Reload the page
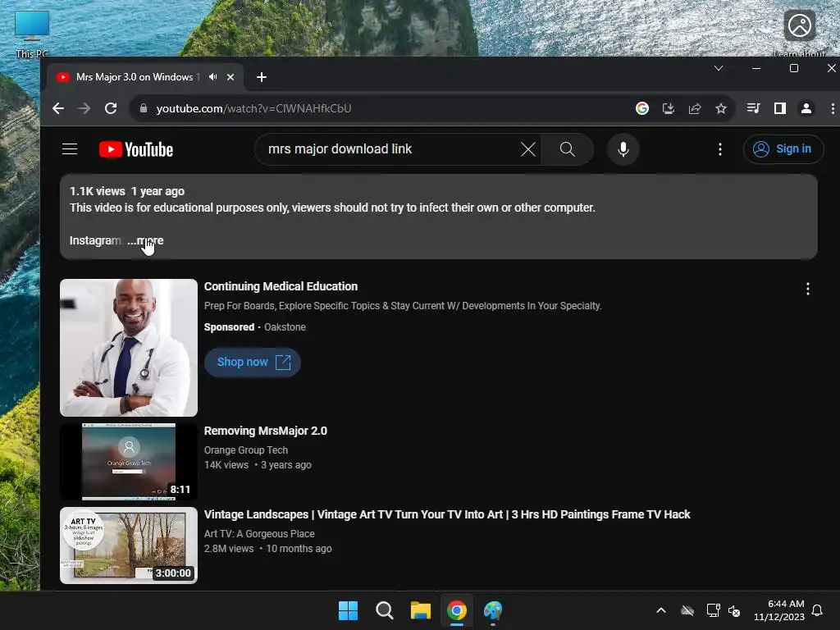Image resolution: width=840 pixels, height=630 pixels. pos(111,109)
